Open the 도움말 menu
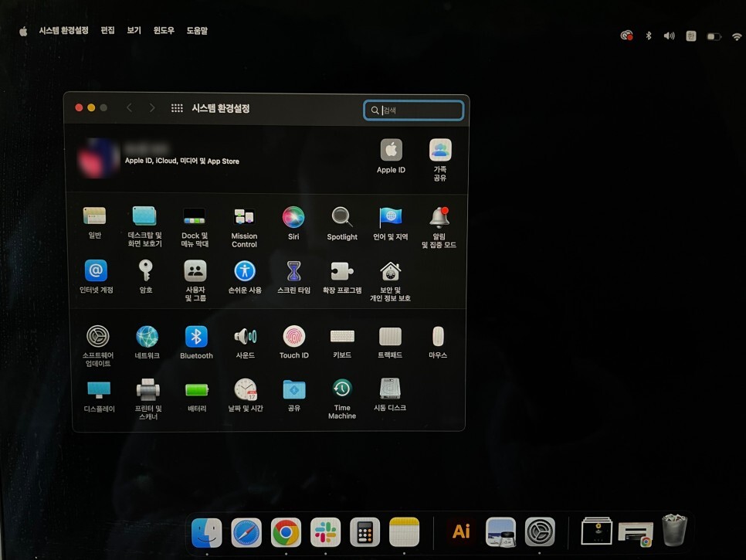This screenshot has width=746, height=560. pos(197,31)
